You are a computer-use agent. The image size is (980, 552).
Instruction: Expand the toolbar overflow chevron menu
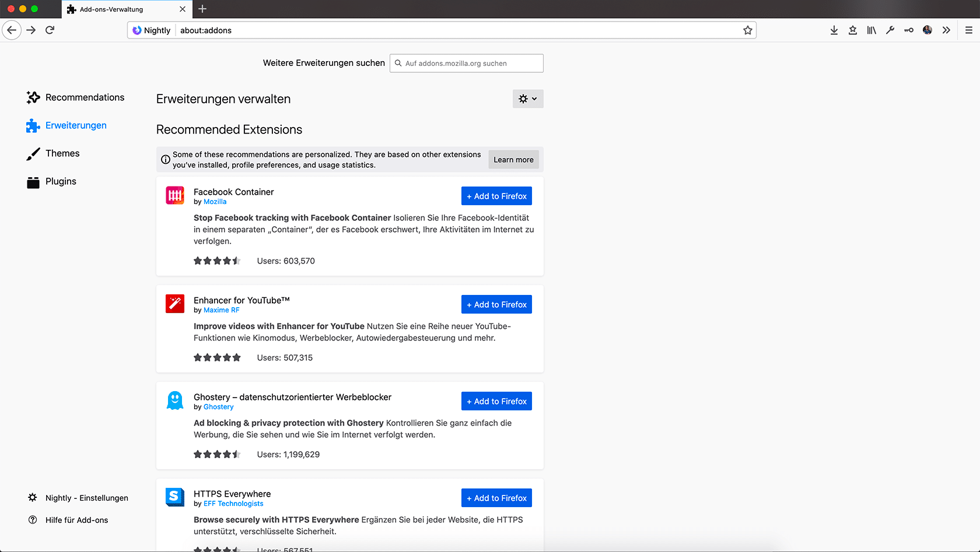coord(946,30)
